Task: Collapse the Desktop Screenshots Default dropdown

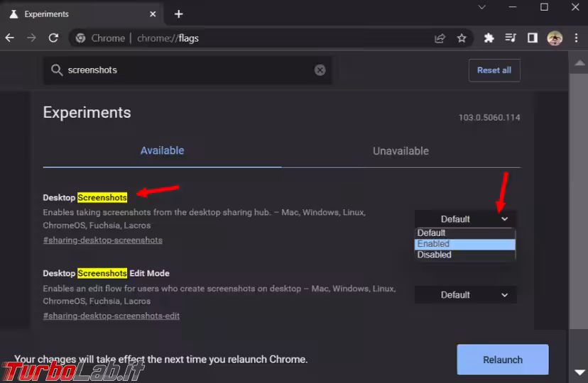Action: point(465,219)
